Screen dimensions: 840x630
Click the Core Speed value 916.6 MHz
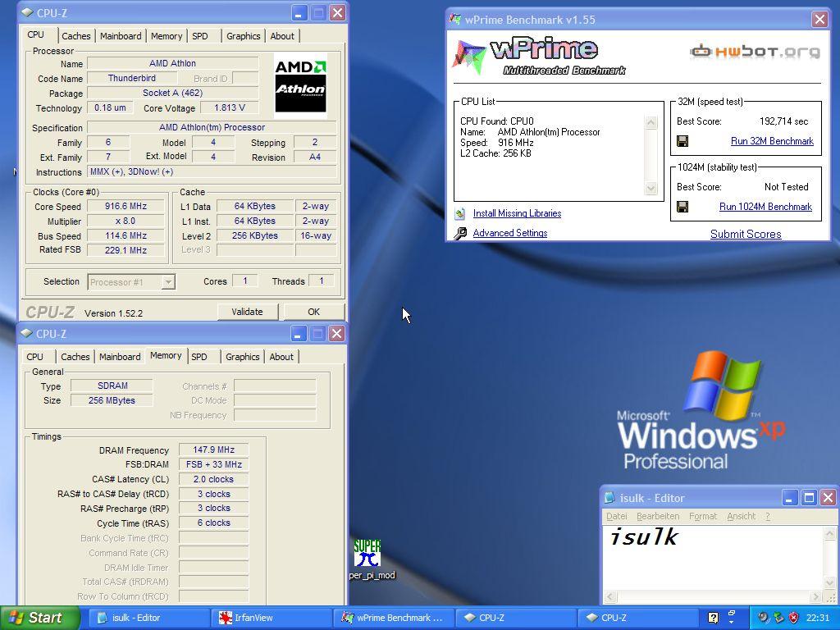[x=126, y=206]
